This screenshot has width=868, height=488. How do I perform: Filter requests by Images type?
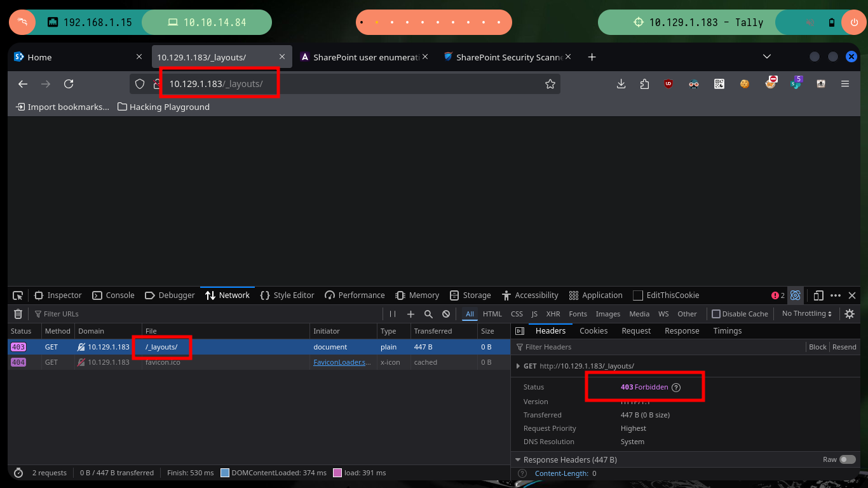click(x=608, y=314)
